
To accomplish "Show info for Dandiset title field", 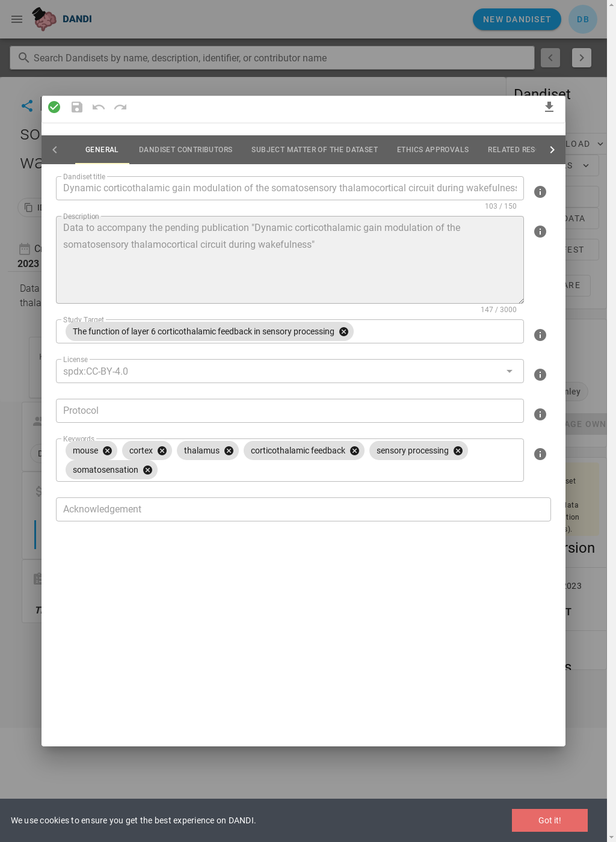I will pos(540,192).
